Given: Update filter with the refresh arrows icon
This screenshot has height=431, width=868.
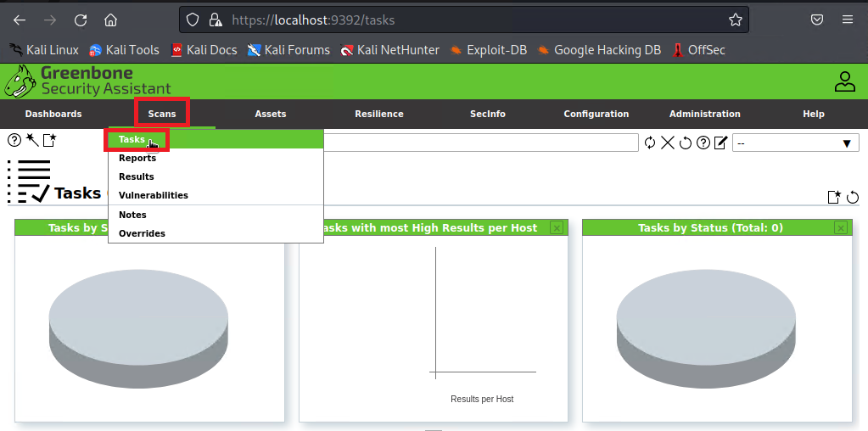Looking at the screenshot, I should pos(650,143).
